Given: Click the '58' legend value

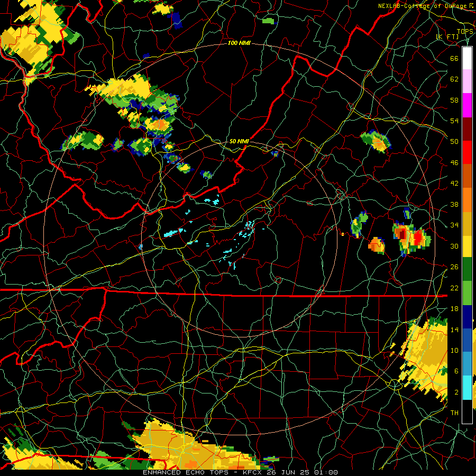Looking at the screenshot, I should [454, 100].
